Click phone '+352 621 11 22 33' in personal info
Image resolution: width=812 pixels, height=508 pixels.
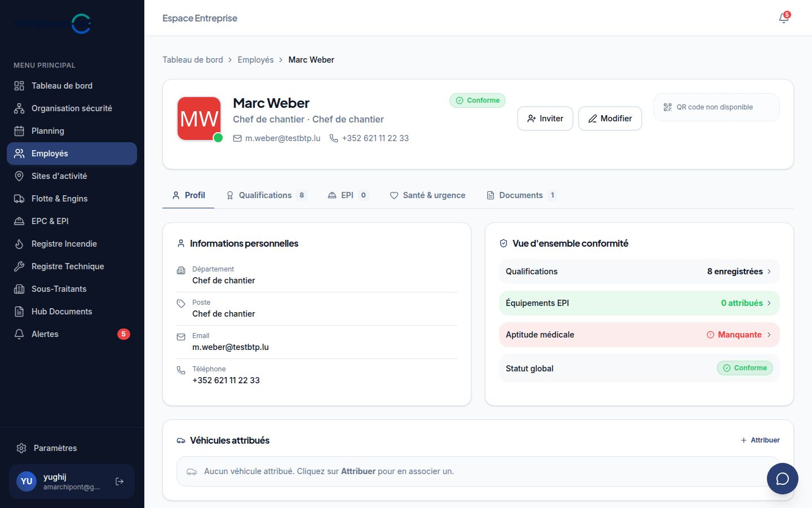(226, 380)
